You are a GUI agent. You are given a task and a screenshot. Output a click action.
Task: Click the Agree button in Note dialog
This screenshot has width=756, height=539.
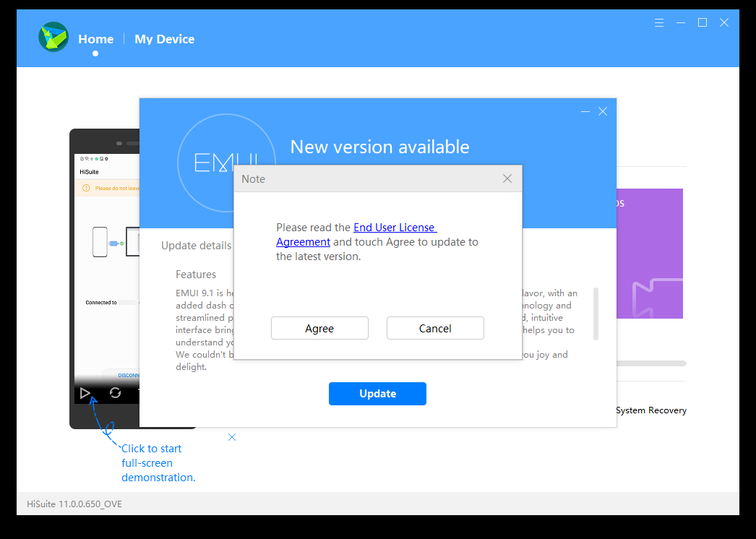click(319, 328)
